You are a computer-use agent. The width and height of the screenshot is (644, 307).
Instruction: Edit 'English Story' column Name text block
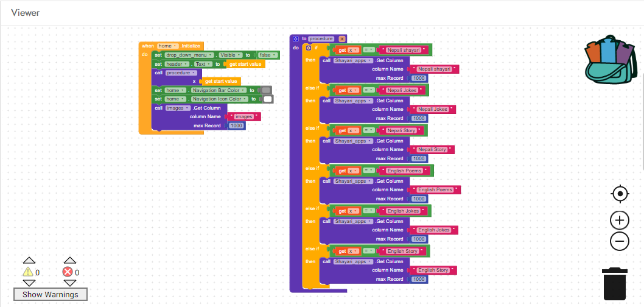click(x=433, y=270)
